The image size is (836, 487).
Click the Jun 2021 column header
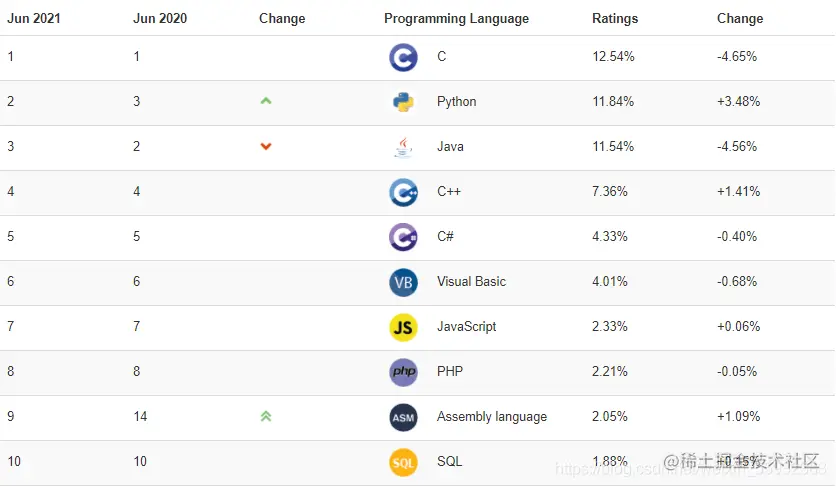[34, 19]
